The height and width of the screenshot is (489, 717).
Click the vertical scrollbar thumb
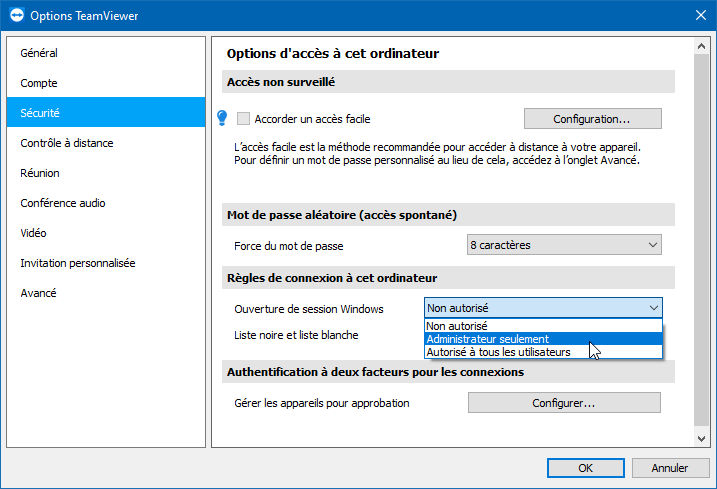[x=701, y=239]
